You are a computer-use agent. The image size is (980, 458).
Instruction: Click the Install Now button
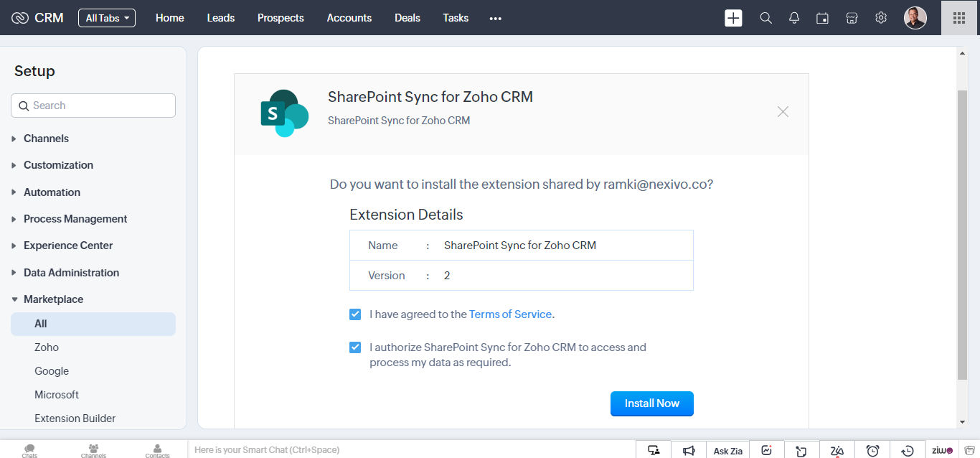[x=652, y=403]
